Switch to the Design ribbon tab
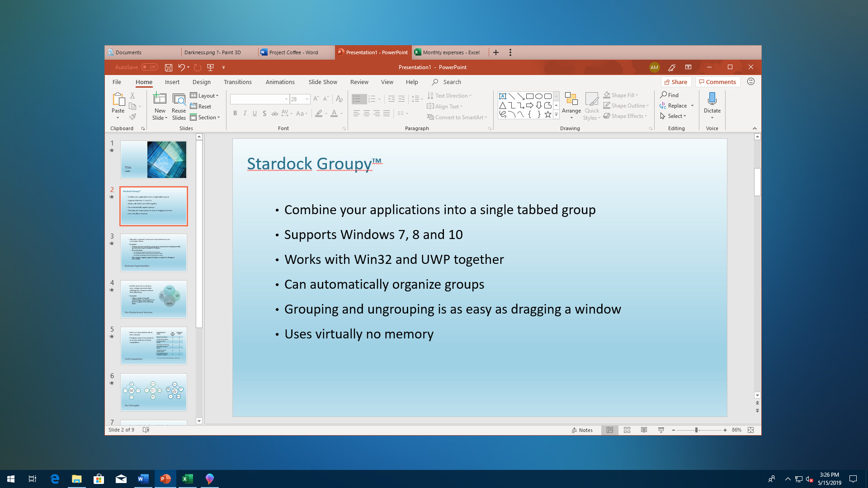This screenshot has height=488, width=868. point(201,82)
